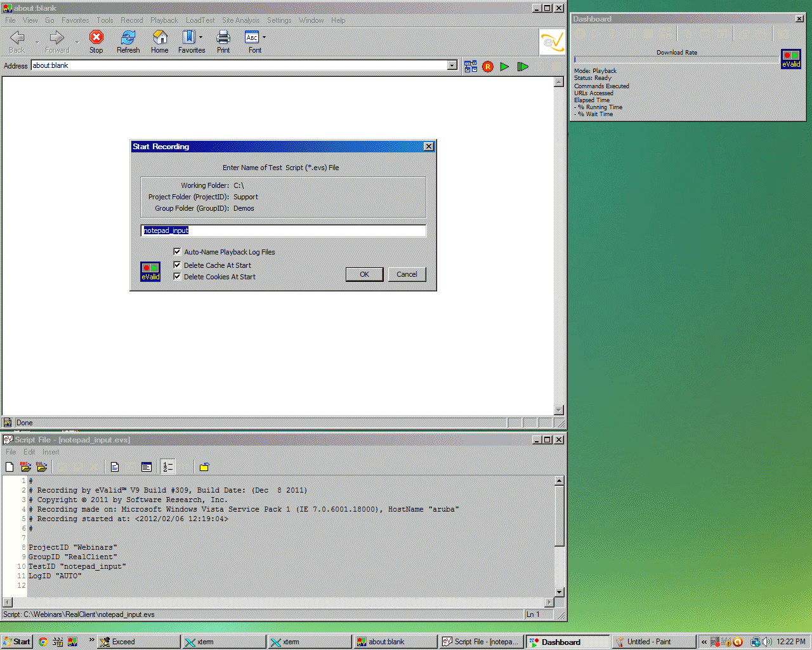Click 'Status: Ready' text in Dashboard
The height and width of the screenshot is (650, 812).
coord(593,78)
